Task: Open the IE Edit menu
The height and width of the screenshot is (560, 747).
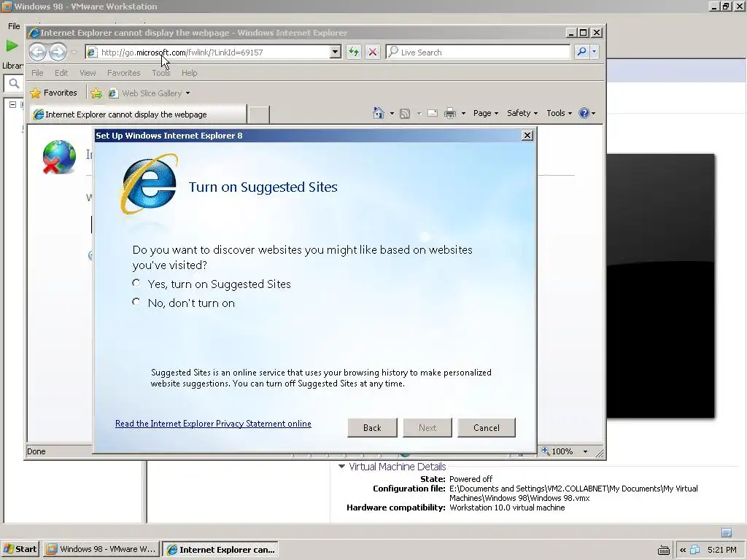Action: pos(61,73)
